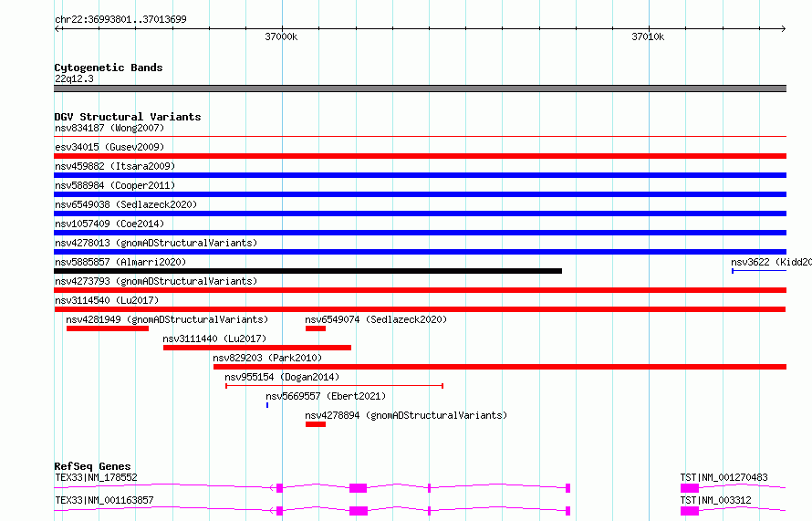Select the wide exon block of TEX33|NM_178552
The width and height of the screenshot is (812, 521).
pyautogui.click(x=358, y=488)
